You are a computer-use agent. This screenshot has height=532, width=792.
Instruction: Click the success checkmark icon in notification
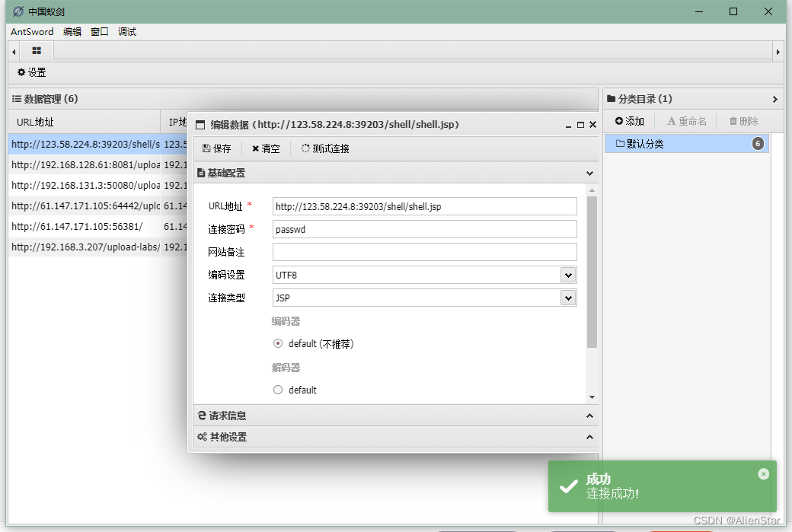[x=569, y=486]
